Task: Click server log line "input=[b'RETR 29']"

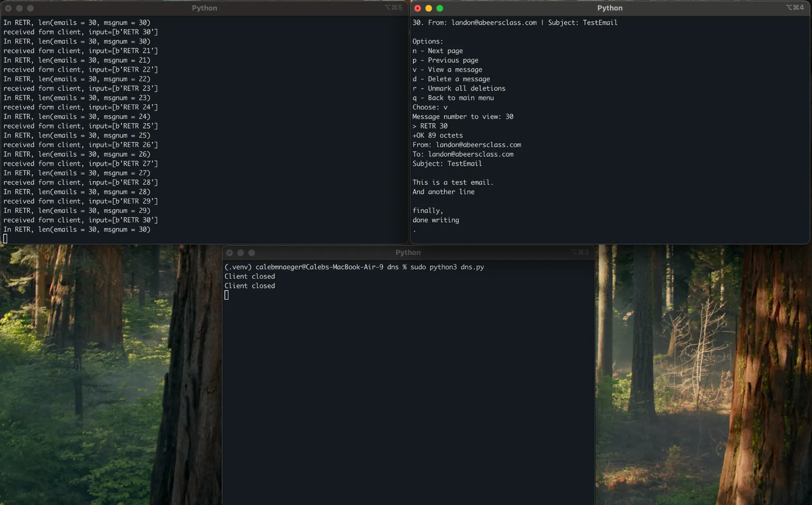Action: pos(80,201)
